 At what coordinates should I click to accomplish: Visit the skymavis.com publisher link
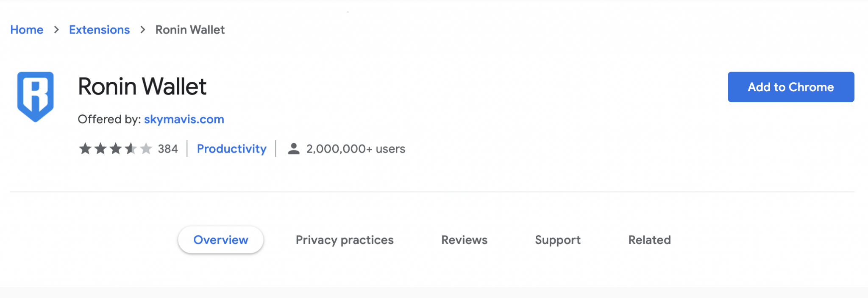coord(184,120)
